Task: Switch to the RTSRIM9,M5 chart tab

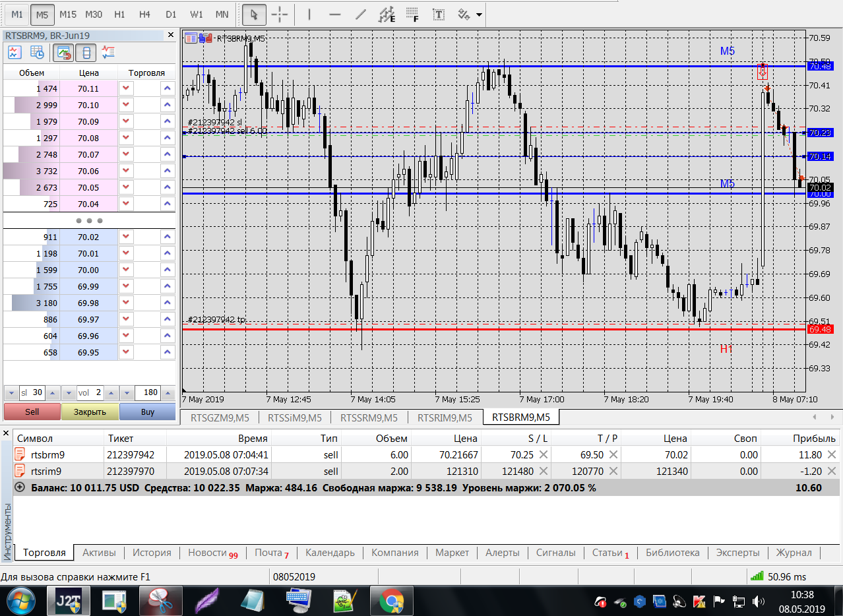Action: click(445, 417)
